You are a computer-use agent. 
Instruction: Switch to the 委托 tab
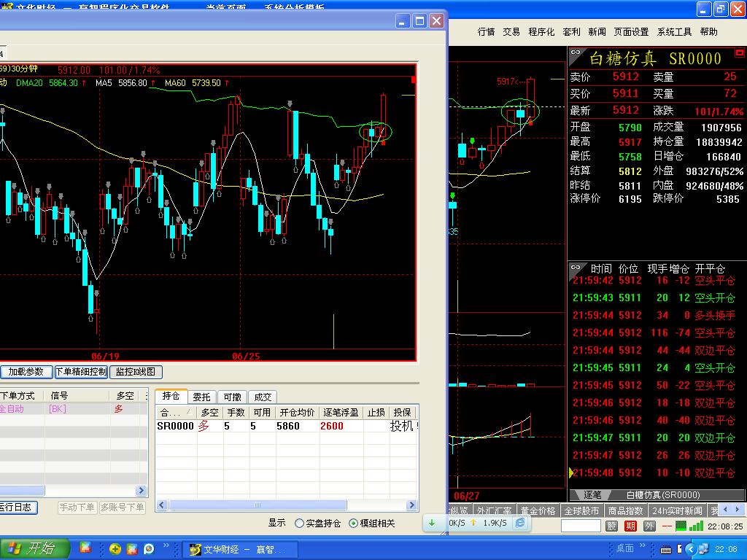click(x=201, y=397)
